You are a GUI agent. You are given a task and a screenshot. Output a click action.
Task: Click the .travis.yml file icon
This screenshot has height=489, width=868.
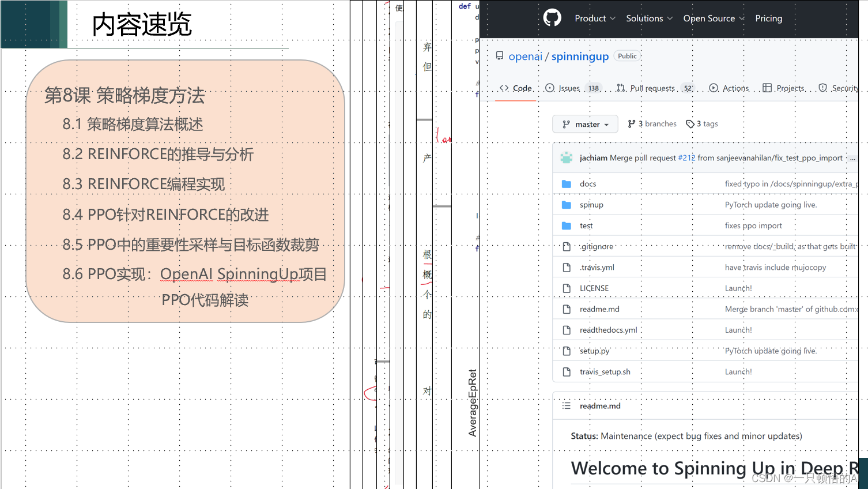tap(567, 267)
